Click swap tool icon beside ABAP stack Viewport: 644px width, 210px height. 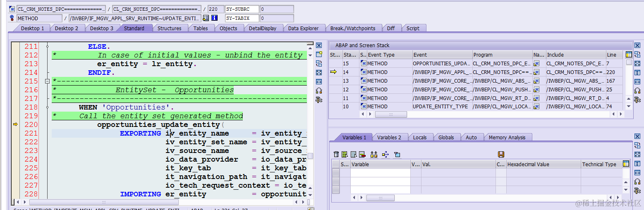(637, 54)
